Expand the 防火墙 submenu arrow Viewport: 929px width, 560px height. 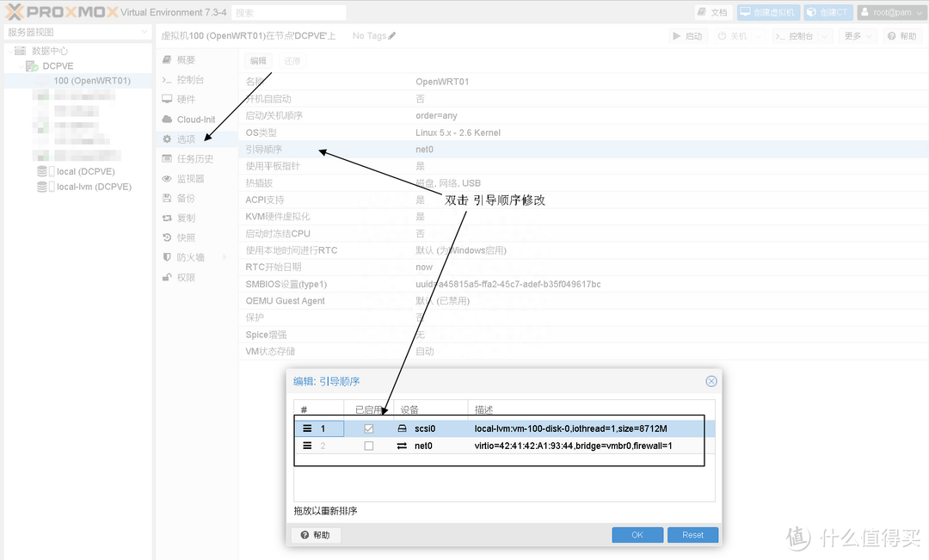click(225, 257)
